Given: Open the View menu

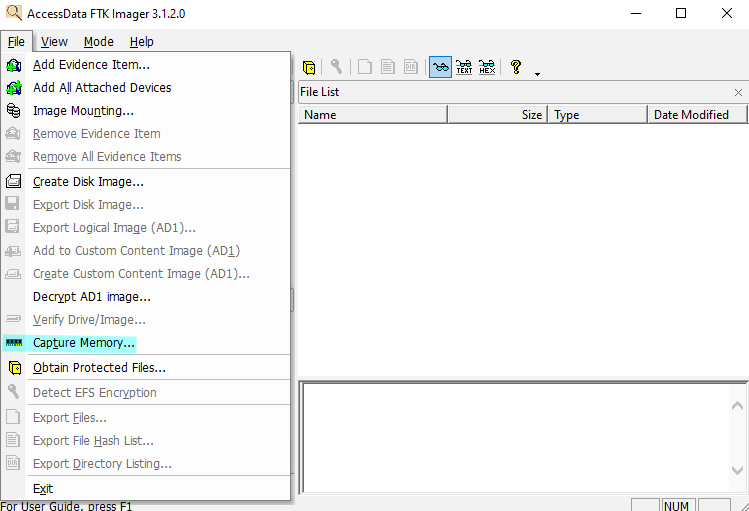Looking at the screenshot, I should coord(54,42).
